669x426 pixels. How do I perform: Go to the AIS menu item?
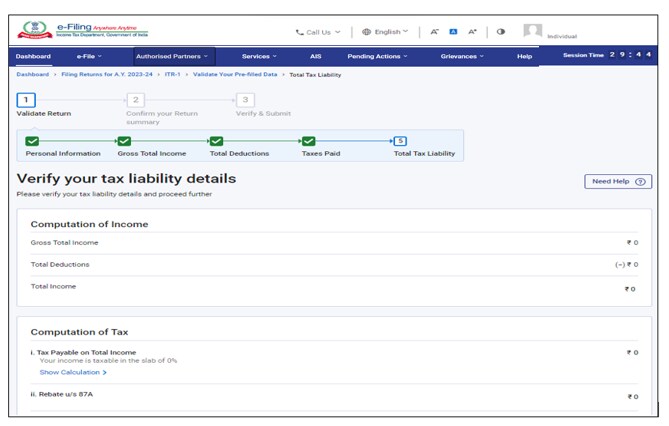click(315, 57)
